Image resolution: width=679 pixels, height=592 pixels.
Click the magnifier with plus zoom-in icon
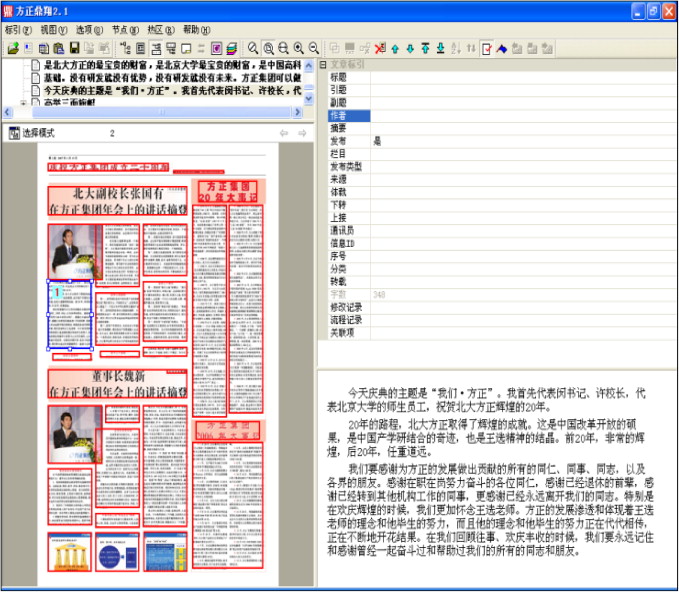pyautogui.click(x=299, y=48)
